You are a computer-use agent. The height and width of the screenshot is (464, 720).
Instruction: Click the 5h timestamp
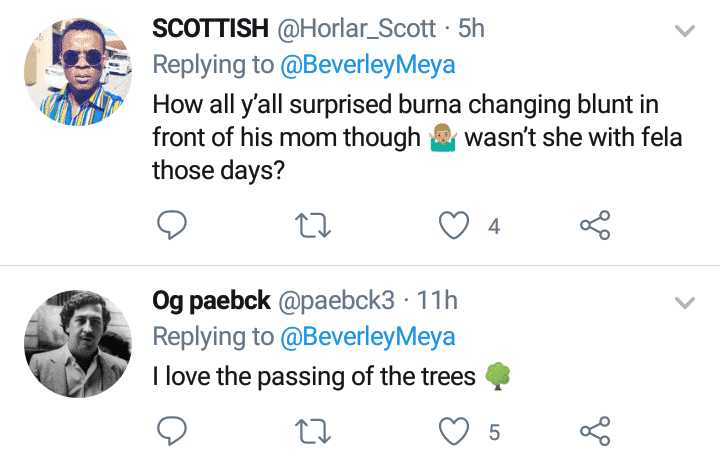tap(471, 29)
